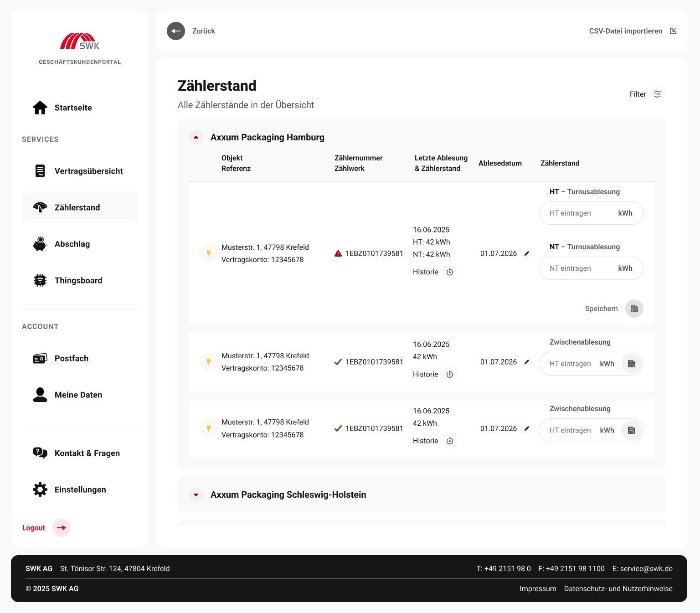The width and height of the screenshot is (700, 613).
Task: Click the back arrow icon next to Zurück
Action: click(176, 31)
